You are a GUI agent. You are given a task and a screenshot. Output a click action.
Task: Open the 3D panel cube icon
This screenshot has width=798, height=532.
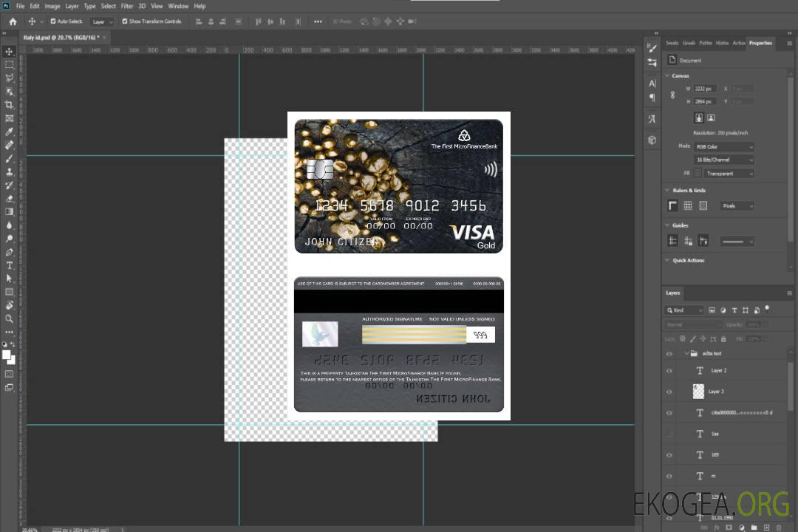click(x=652, y=140)
